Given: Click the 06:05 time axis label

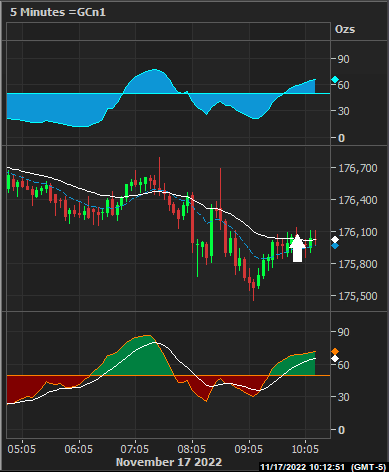Looking at the screenshot, I should pyautogui.click(x=79, y=449).
